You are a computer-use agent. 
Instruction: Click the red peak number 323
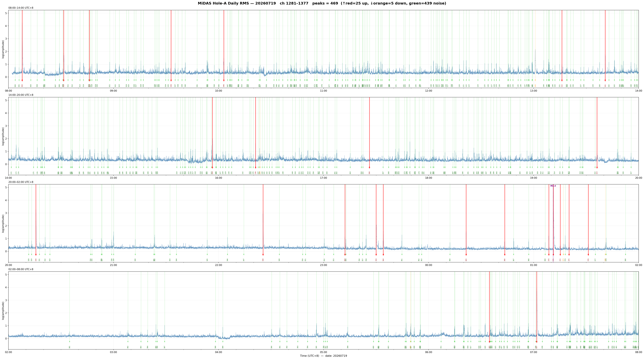coord(597,173)
